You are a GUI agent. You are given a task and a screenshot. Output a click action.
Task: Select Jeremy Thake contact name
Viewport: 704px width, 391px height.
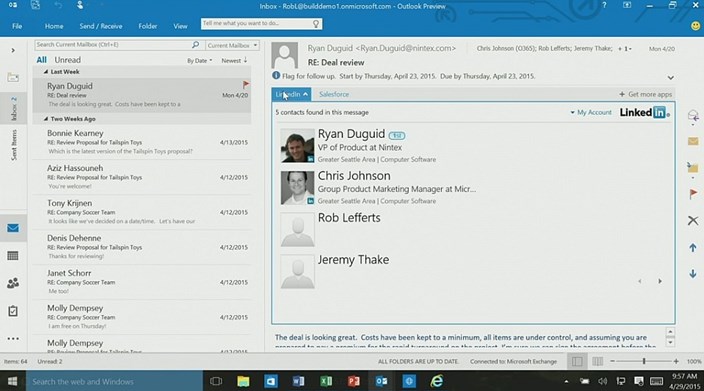click(x=353, y=259)
